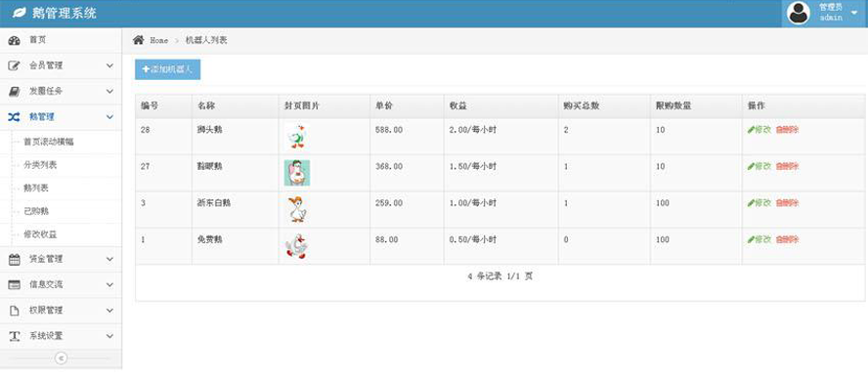Viewport: 868px width, 378px height.
Task: Collapse the sidebar with the round arrow button
Action: click(x=61, y=358)
